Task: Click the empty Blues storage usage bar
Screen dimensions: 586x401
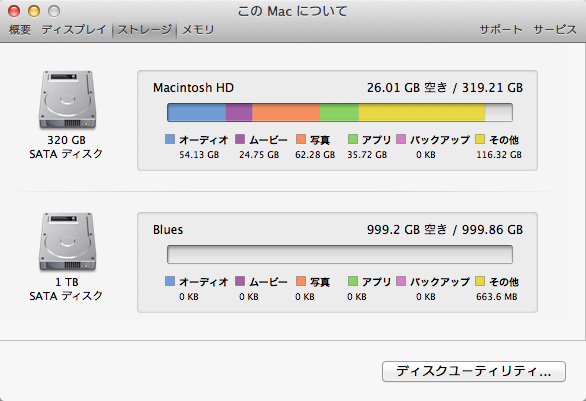Action: (x=340, y=255)
